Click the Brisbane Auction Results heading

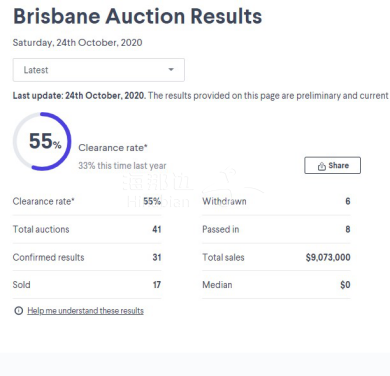[x=137, y=16]
